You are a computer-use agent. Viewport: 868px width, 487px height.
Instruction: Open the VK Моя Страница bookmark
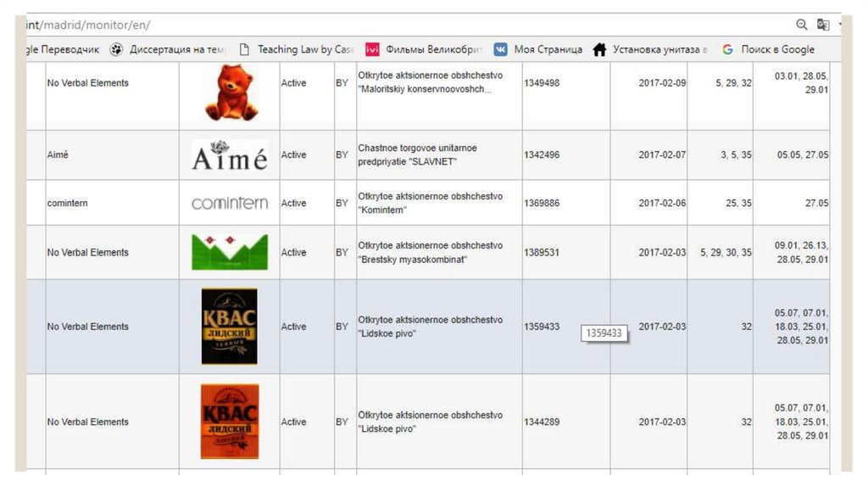coord(548,49)
